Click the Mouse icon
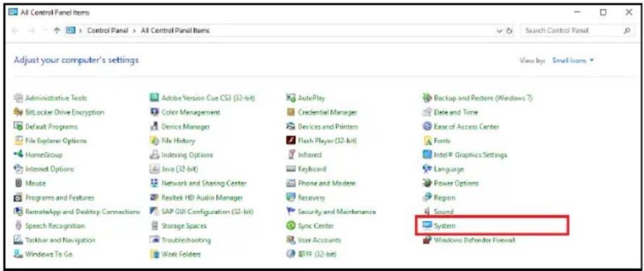Screen dimensions: 644x271 pyautogui.click(x=18, y=183)
